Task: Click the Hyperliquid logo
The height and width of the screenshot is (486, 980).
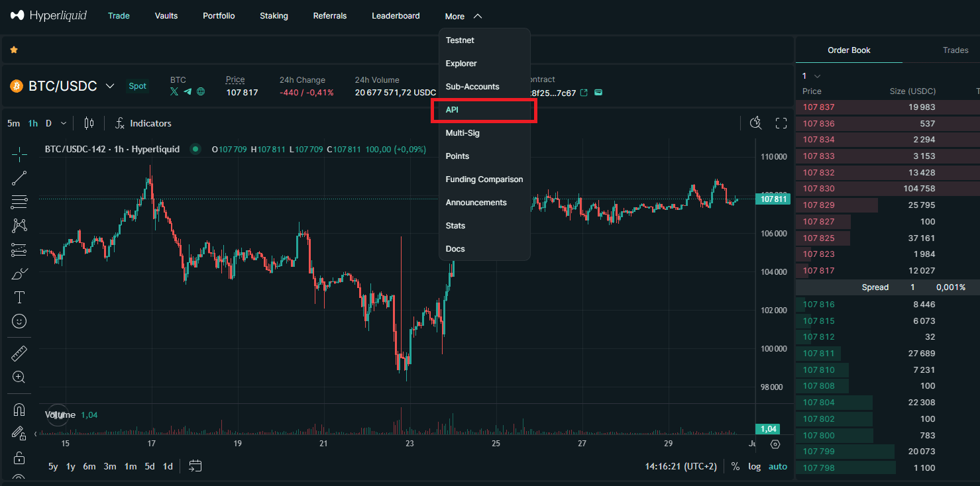Action: pyautogui.click(x=49, y=15)
